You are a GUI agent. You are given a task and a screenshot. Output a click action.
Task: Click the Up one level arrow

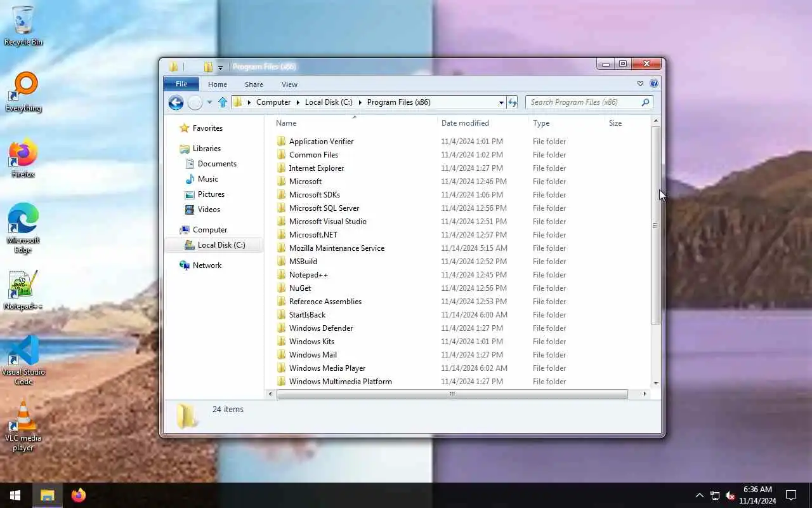(223, 102)
